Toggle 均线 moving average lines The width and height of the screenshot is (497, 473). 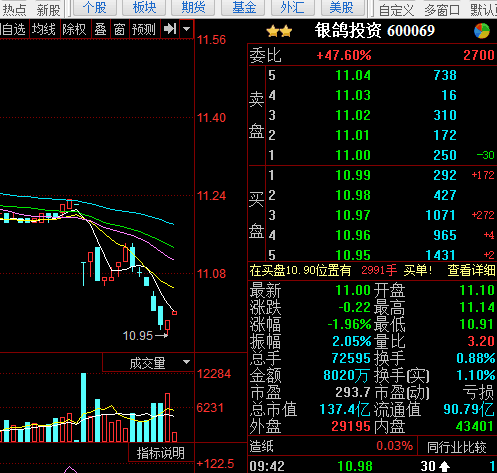click(44, 29)
